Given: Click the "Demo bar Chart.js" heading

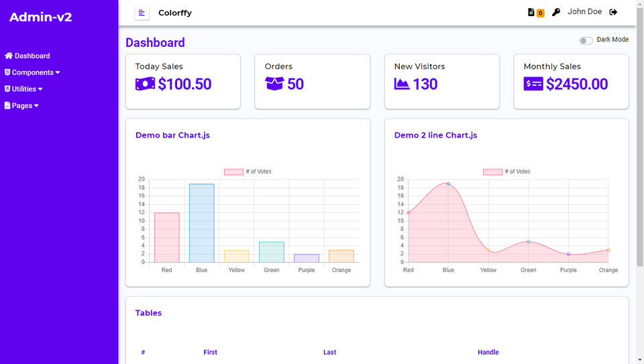Looking at the screenshot, I should pyautogui.click(x=172, y=135).
